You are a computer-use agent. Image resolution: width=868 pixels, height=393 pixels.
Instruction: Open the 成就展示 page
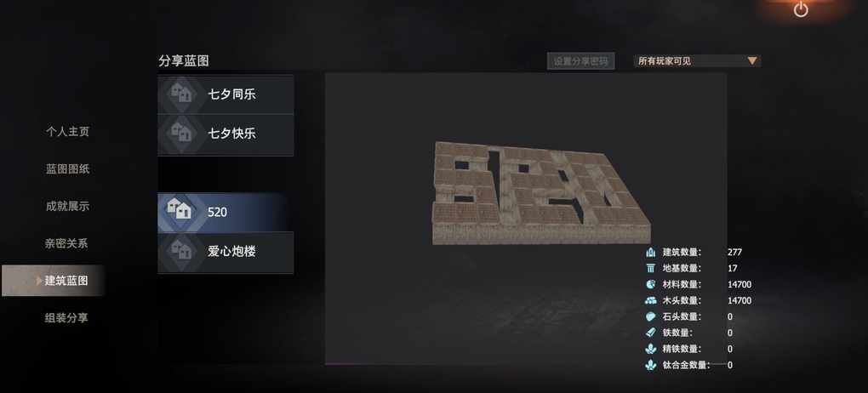(x=67, y=206)
